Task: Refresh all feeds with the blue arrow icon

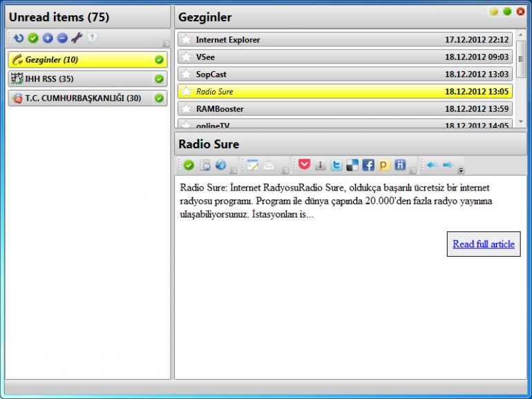Action: (19, 38)
